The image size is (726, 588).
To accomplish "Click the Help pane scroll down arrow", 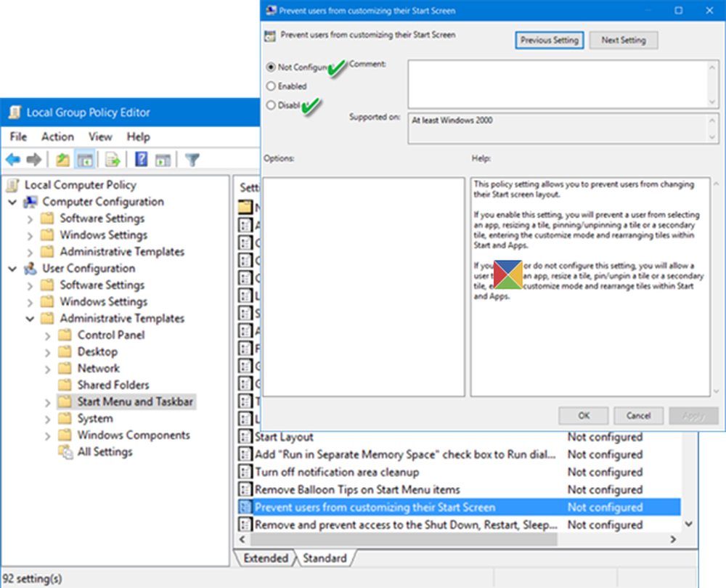I will (717, 391).
